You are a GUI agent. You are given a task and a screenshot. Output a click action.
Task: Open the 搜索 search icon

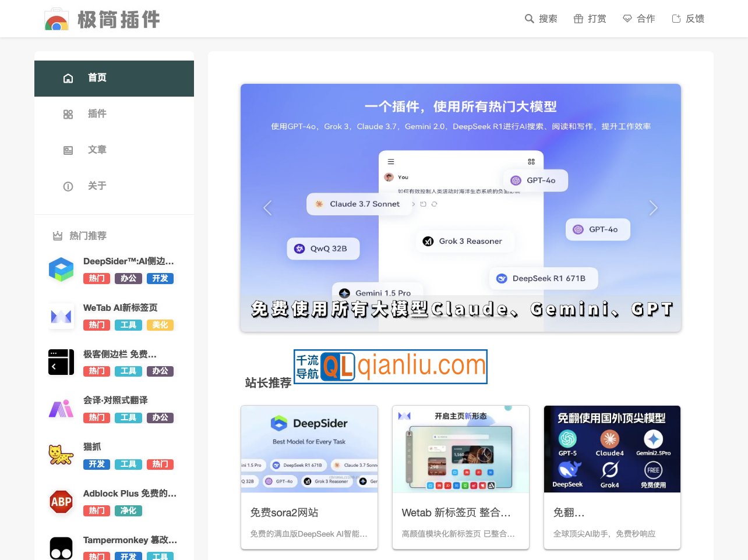click(528, 18)
